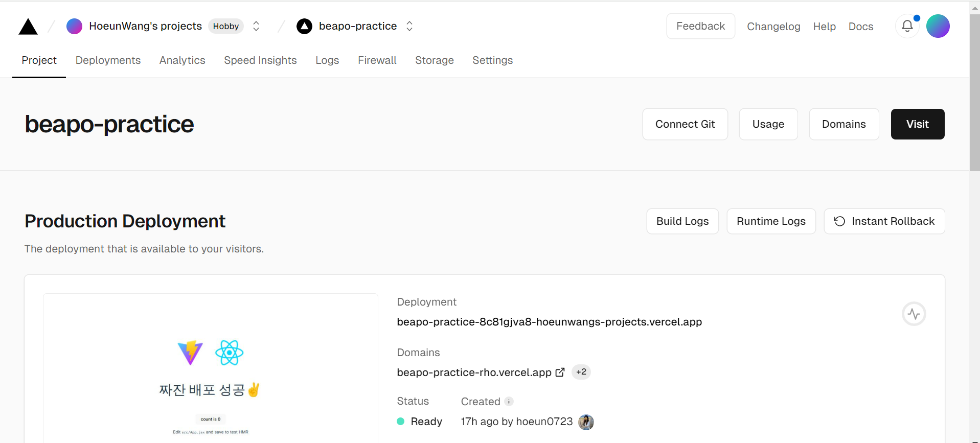This screenshot has width=980, height=443.
Task: Open the user avatar menu
Action: point(938,26)
